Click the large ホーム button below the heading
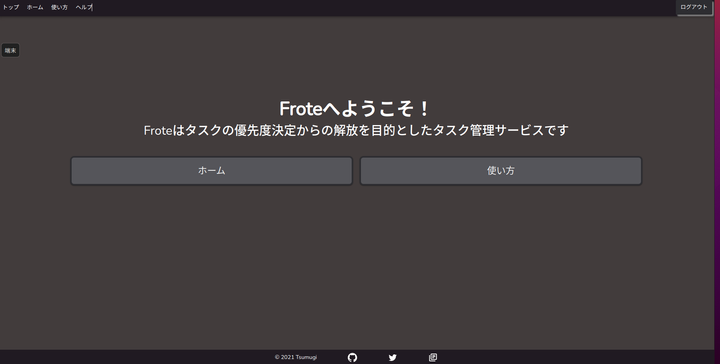This screenshot has height=364, width=720. pyautogui.click(x=211, y=171)
